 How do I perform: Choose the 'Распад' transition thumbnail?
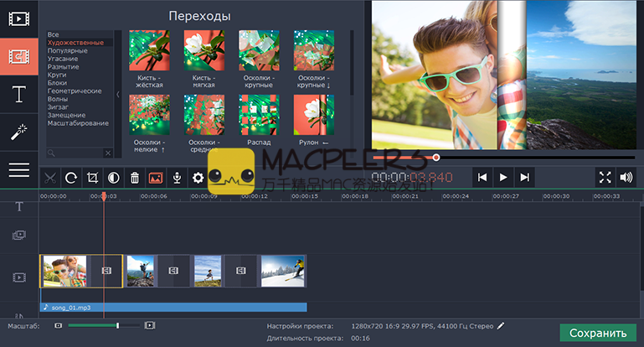click(x=259, y=115)
